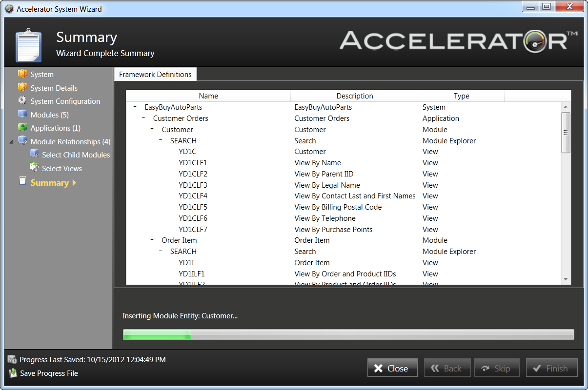Click the System Configuration gear icon
Image resolution: width=588 pixels, height=390 pixels.
tap(22, 100)
